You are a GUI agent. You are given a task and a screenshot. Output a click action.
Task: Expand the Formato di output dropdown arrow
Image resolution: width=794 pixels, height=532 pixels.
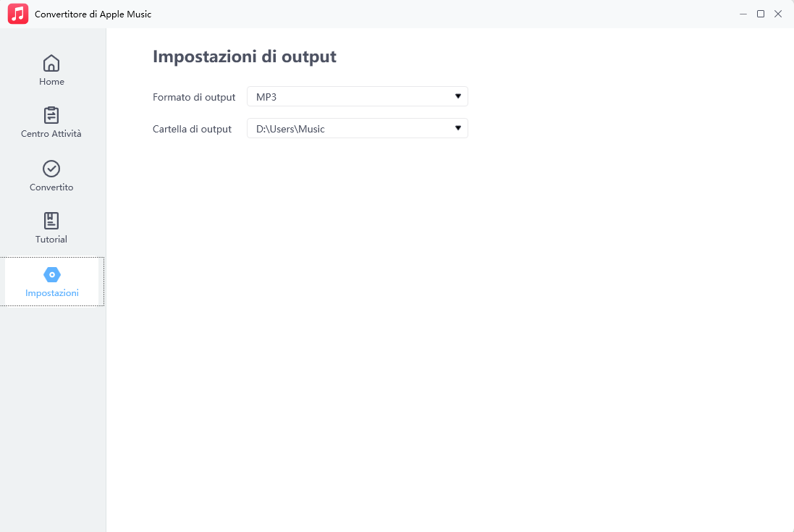click(458, 96)
